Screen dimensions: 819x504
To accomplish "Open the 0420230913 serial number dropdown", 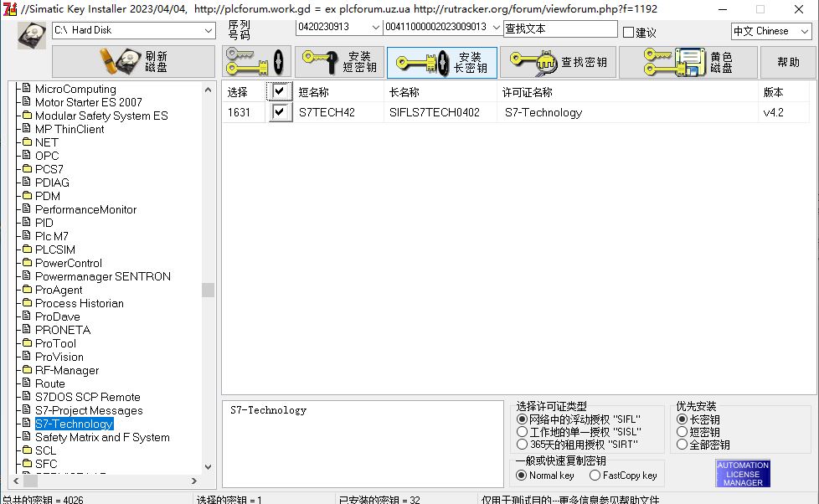I will click(x=375, y=27).
